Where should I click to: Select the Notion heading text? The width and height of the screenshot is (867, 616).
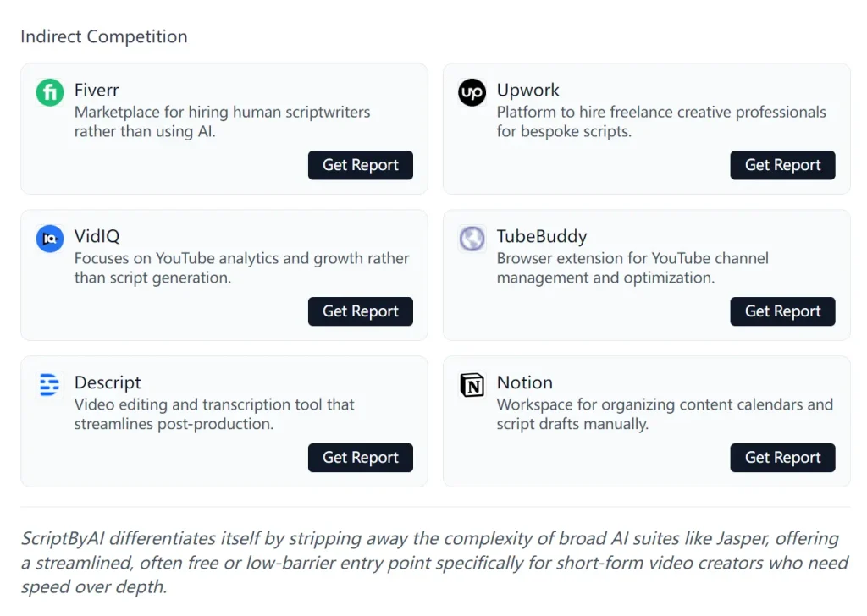pos(524,382)
